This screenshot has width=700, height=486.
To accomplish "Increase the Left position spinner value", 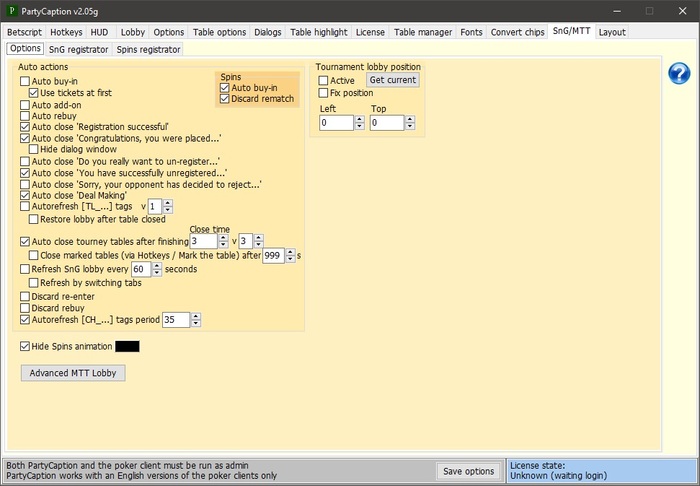I will 360,119.
